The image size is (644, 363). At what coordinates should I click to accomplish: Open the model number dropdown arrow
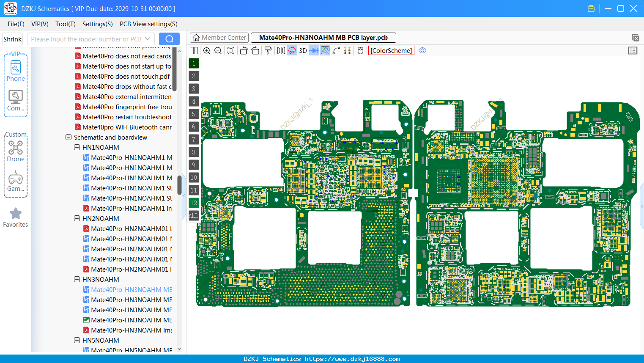[x=148, y=39]
